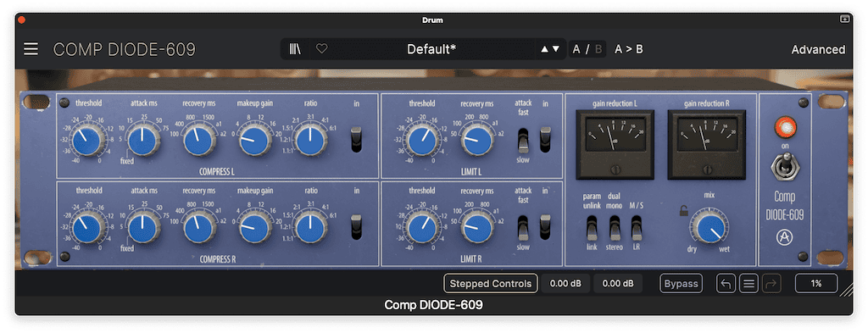
Task: Click the mix padlock icon
Action: (685, 211)
